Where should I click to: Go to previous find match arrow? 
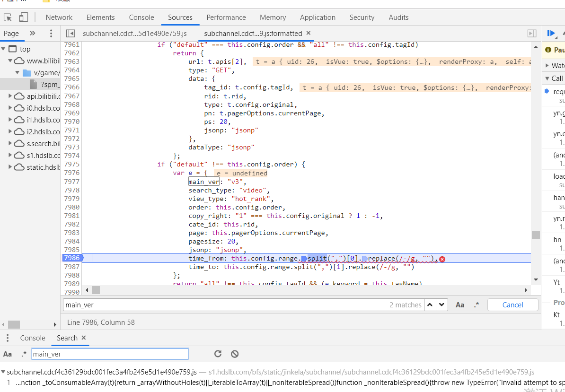point(430,305)
